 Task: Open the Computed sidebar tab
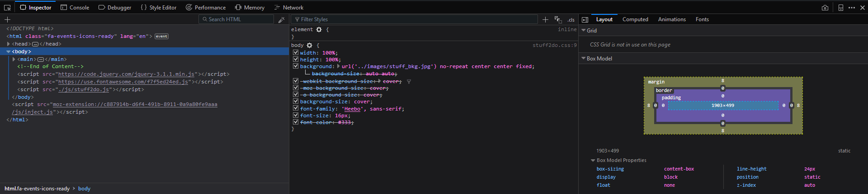pyautogui.click(x=635, y=19)
